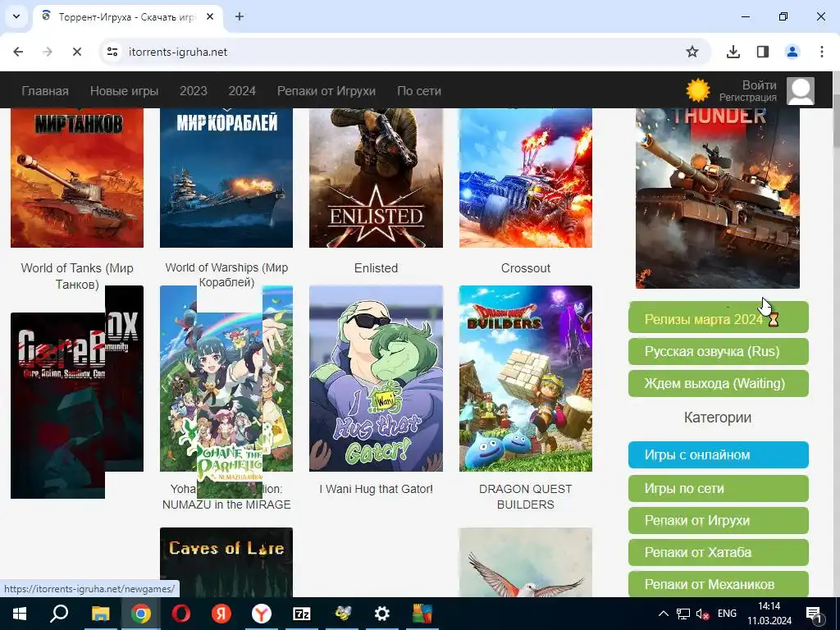Open the По сети menu item
840x630 pixels.
[419, 91]
